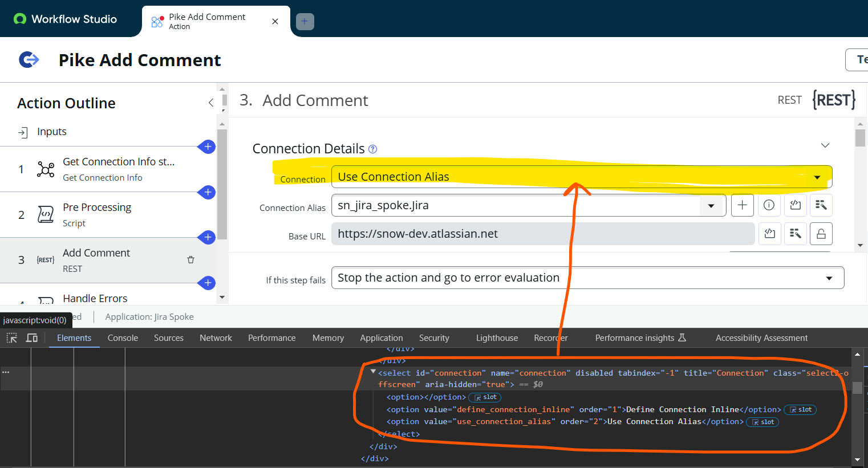Collapse the Connection Details section
This screenshot has width=868, height=468.
(x=825, y=145)
